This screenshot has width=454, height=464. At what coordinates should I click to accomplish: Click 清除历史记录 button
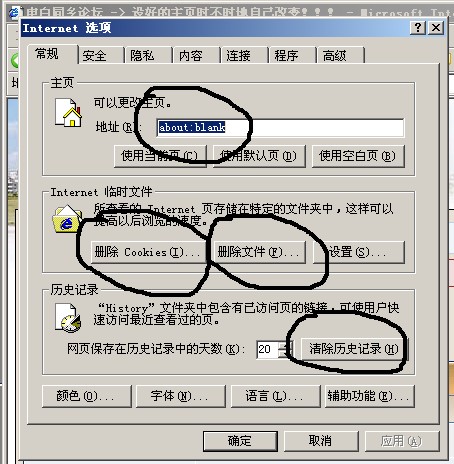[x=354, y=349]
